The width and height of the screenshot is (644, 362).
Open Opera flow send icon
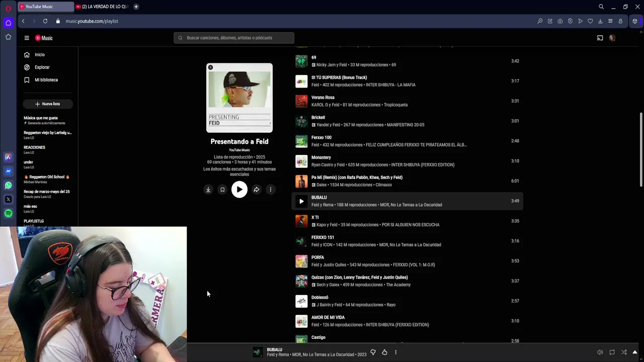tap(580, 21)
